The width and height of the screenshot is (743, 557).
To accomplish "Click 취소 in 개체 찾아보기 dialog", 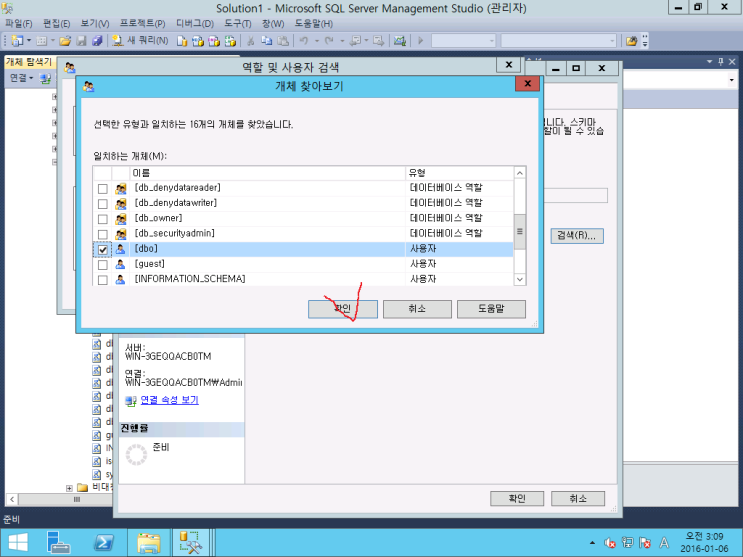I will (417, 309).
